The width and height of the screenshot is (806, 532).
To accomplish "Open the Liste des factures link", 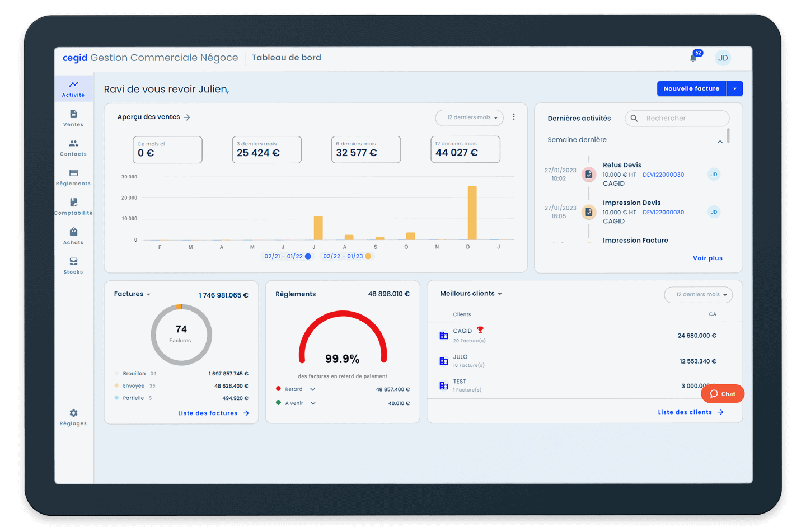I will coord(213,413).
